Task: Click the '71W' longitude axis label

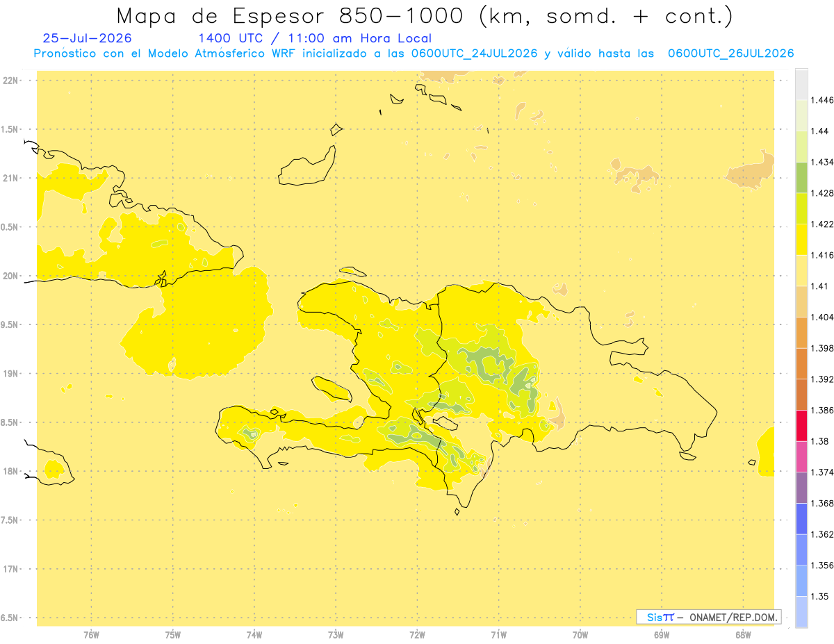Action: coord(498,634)
